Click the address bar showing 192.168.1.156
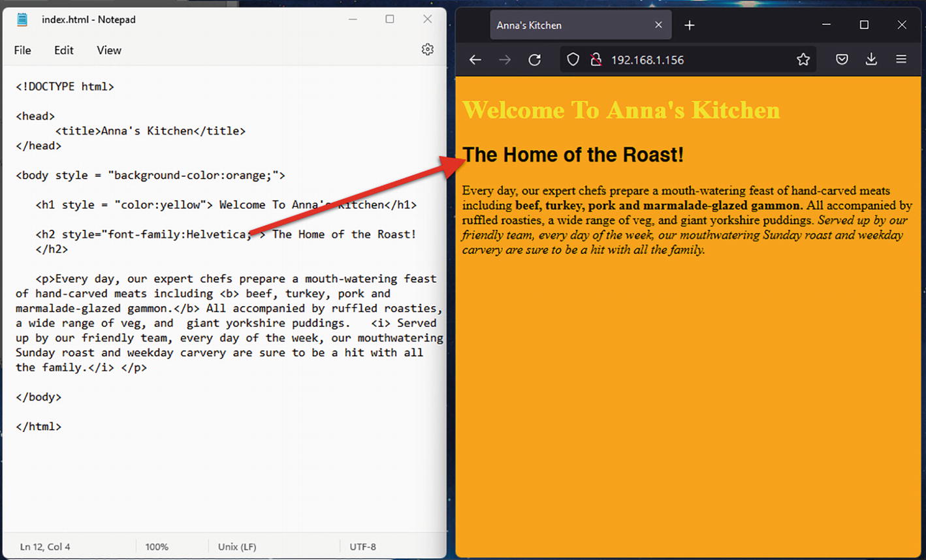The width and height of the screenshot is (926, 560). [x=692, y=60]
